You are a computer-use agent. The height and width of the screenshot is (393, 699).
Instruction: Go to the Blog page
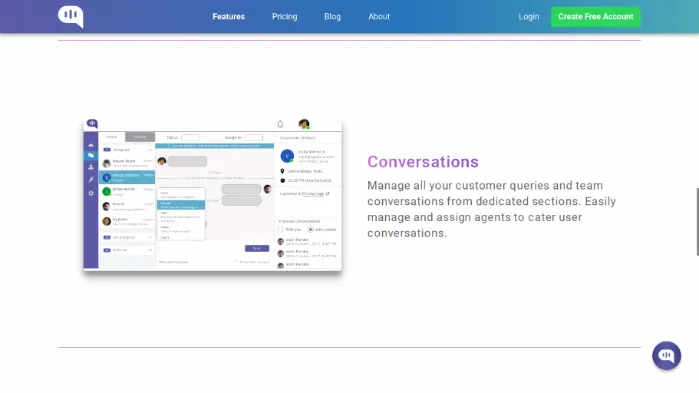(332, 16)
